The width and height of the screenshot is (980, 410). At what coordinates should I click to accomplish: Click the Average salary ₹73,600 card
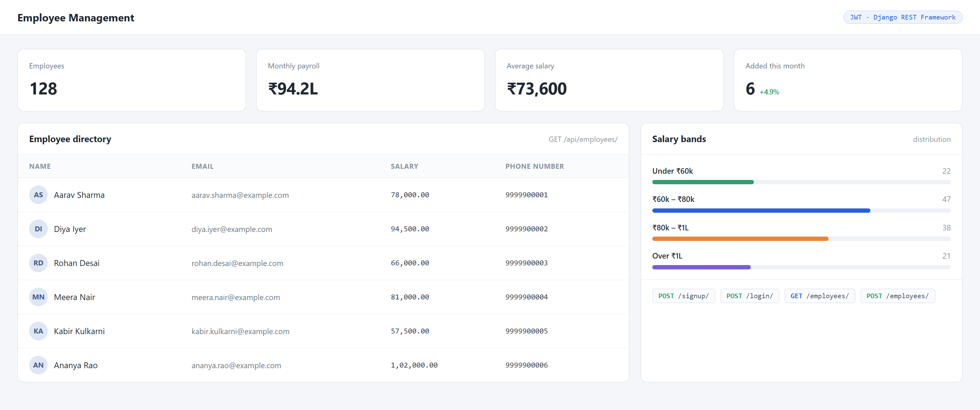[609, 80]
